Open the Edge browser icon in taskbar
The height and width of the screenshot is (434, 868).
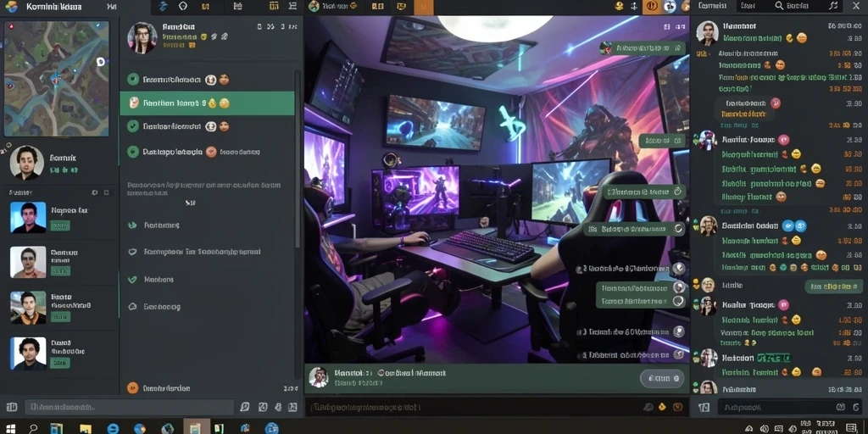tap(113, 428)
